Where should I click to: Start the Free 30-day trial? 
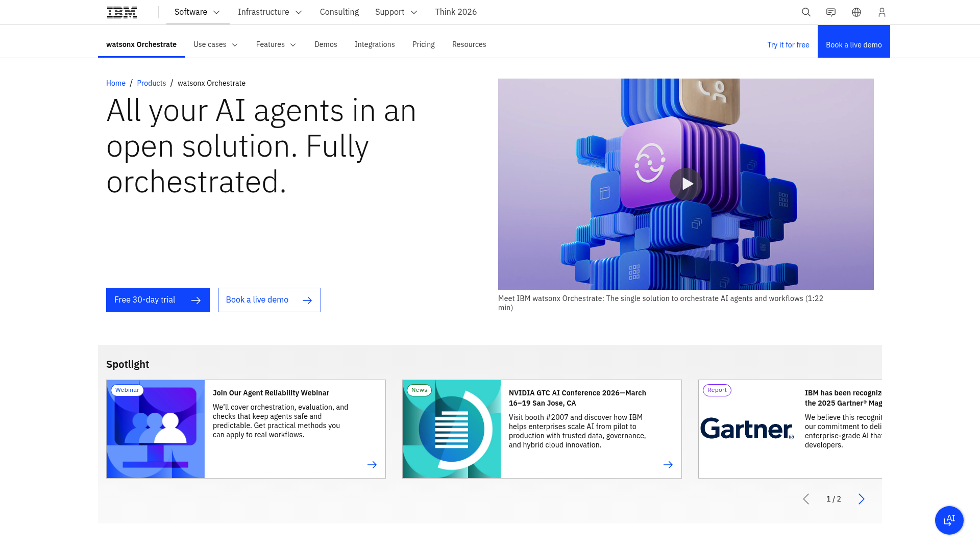[x=157, y=300]
